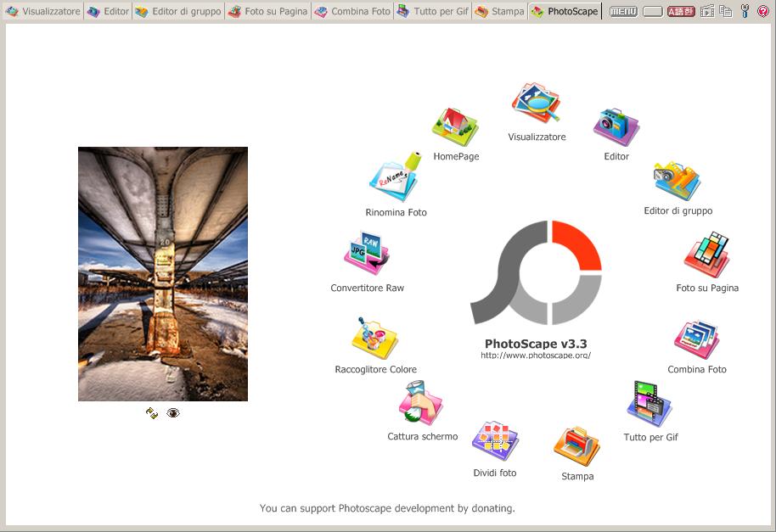Open the Stampa printer icon
Viewport: 776px width, 532px height.
(576, 447)
